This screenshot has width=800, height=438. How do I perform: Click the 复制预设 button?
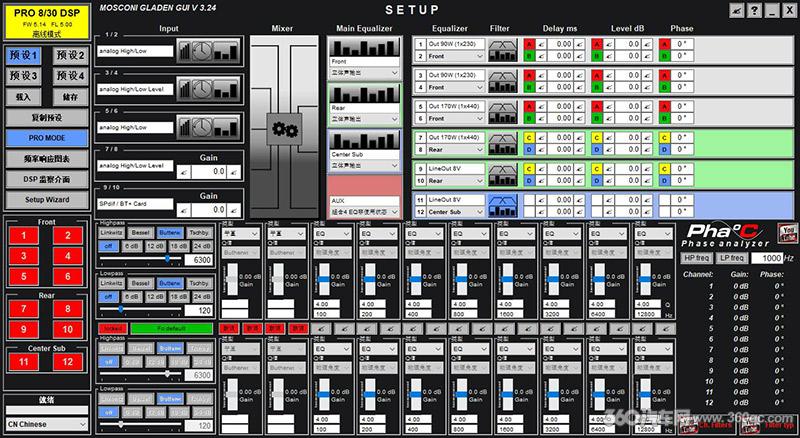pos(47,117)
